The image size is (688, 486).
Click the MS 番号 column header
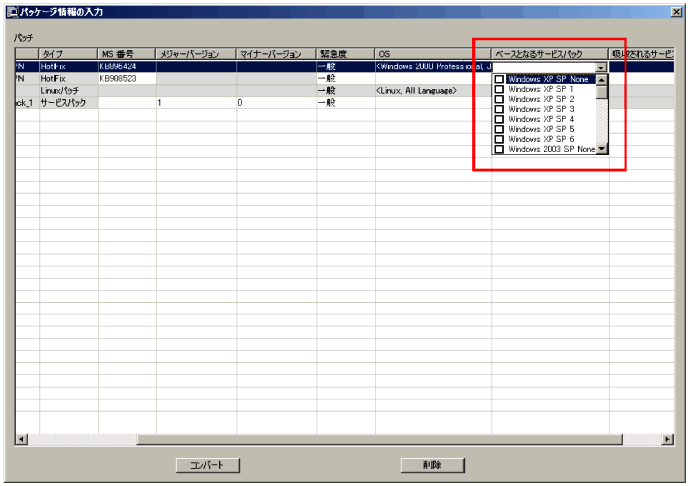pos(126,54)
